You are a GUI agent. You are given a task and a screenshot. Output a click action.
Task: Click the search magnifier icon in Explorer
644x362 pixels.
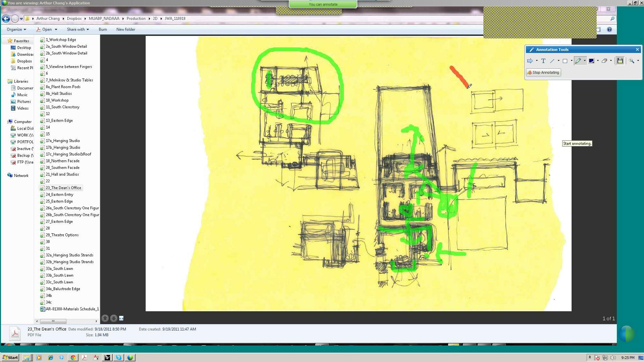612,19
